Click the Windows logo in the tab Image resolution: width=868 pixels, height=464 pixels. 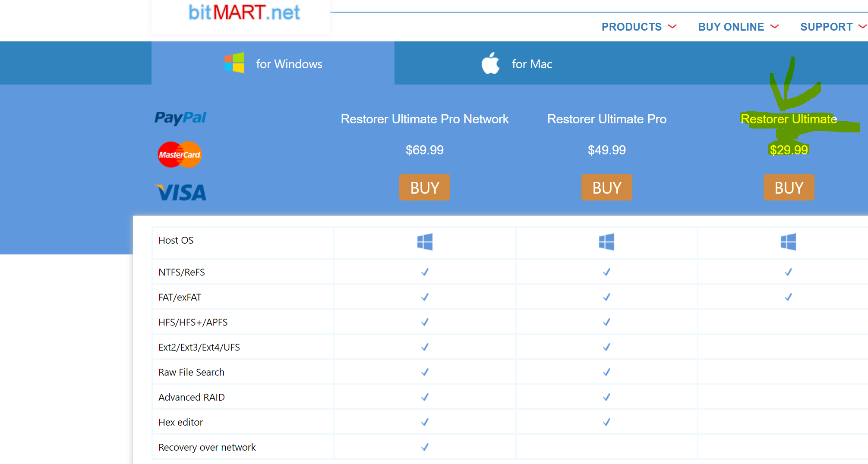[234, 63]
